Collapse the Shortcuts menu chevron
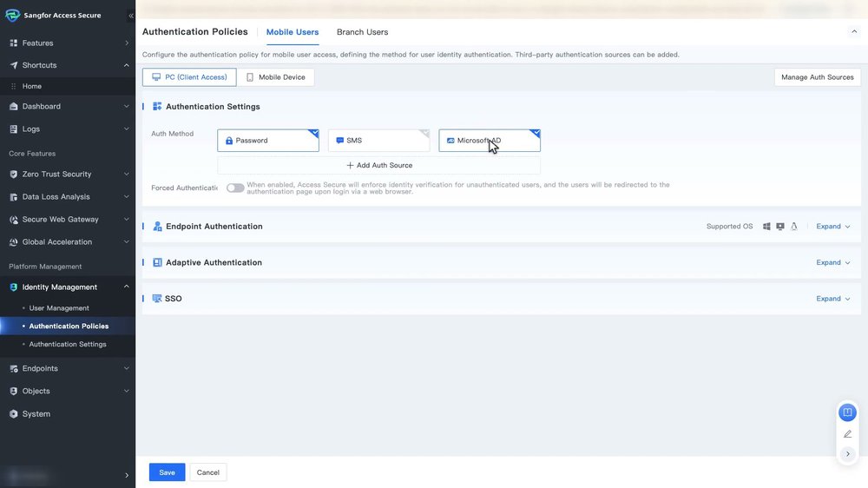This screenshot has height=488, width=868. tap(126, 65)
